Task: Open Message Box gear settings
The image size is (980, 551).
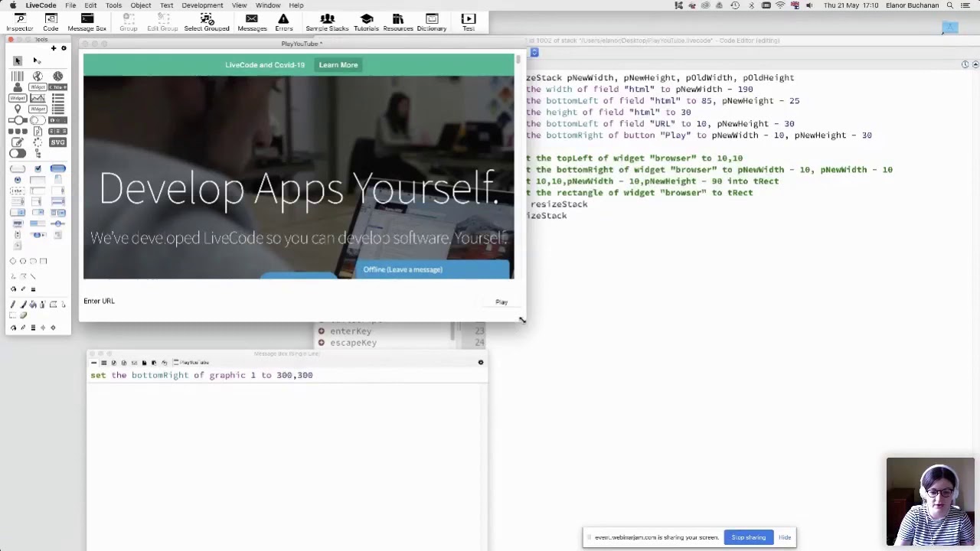Action: pyautogui.click(x=481, y=363)
